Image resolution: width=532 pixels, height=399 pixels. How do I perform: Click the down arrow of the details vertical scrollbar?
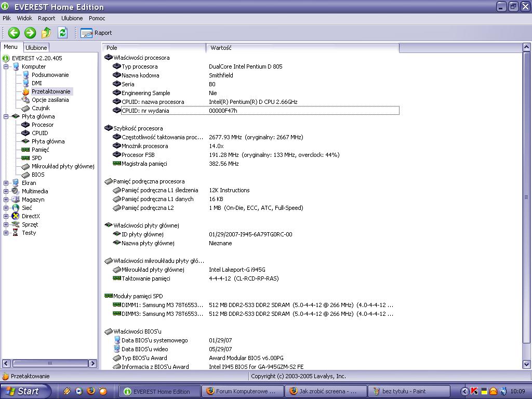tap(526, 364)
